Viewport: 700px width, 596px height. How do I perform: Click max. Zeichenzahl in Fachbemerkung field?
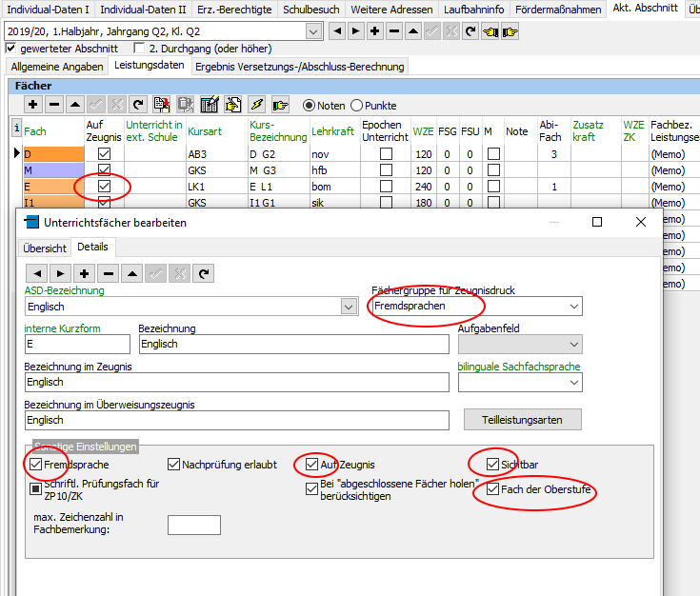coord(194,525)
